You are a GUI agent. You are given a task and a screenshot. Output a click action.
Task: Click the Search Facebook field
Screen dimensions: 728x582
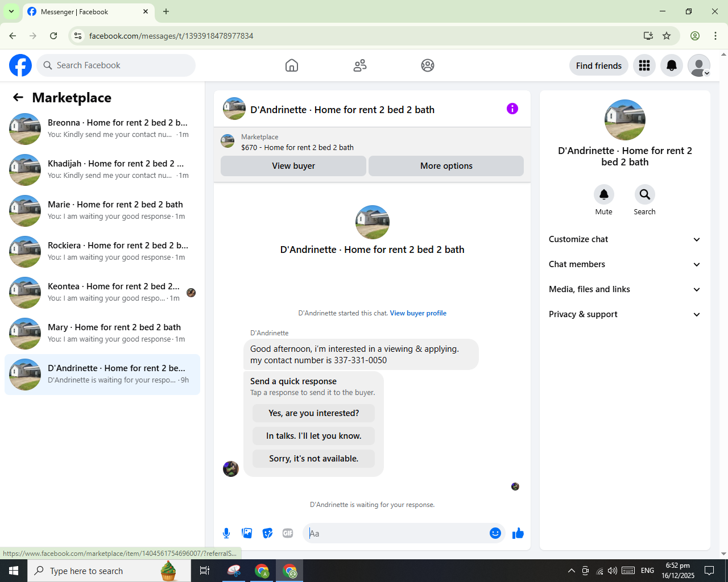coord(116,65)
